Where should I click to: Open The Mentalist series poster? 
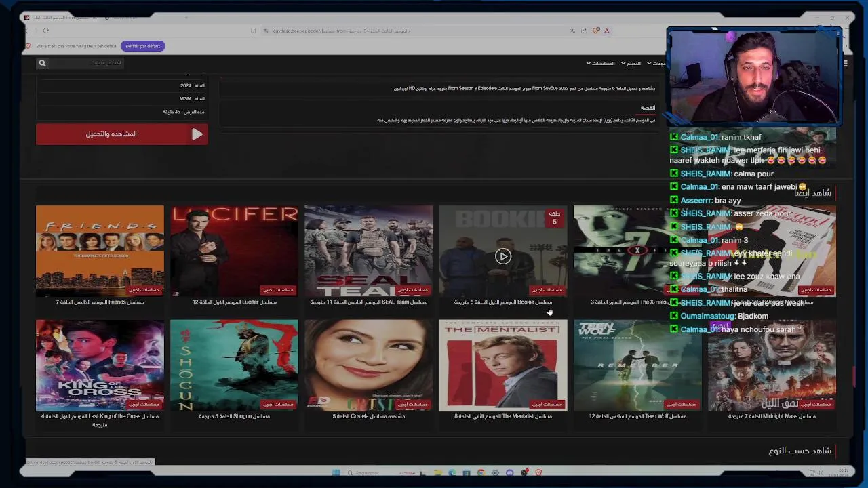pyautogui.click(x=503, y=365)
